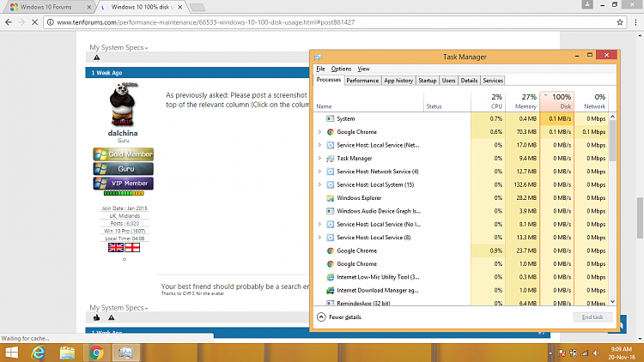Screen dimensions: 644x362
Task: Open the Task Manager File menu
Action: tap(320, 69)
